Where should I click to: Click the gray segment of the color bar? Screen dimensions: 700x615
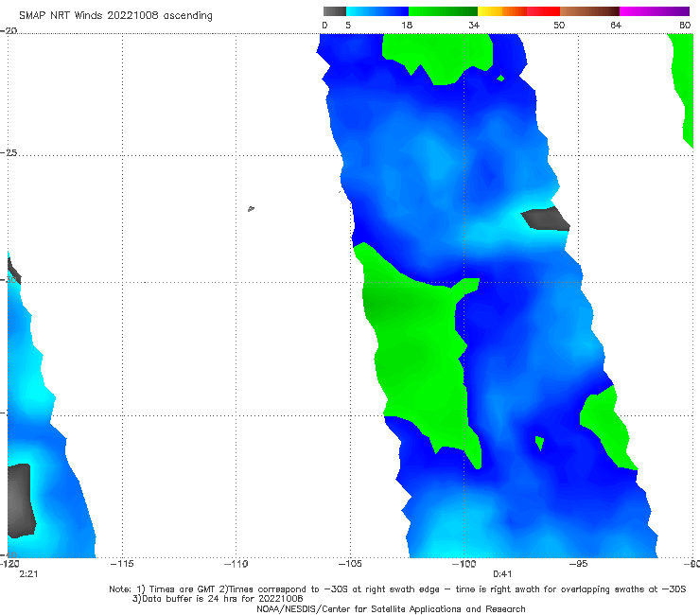[x=335, y=11]
